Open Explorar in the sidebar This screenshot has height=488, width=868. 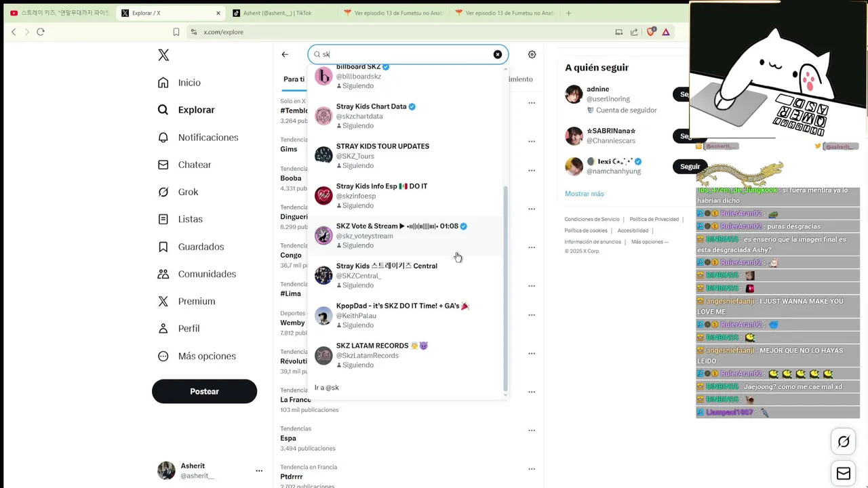pos(186,110)
